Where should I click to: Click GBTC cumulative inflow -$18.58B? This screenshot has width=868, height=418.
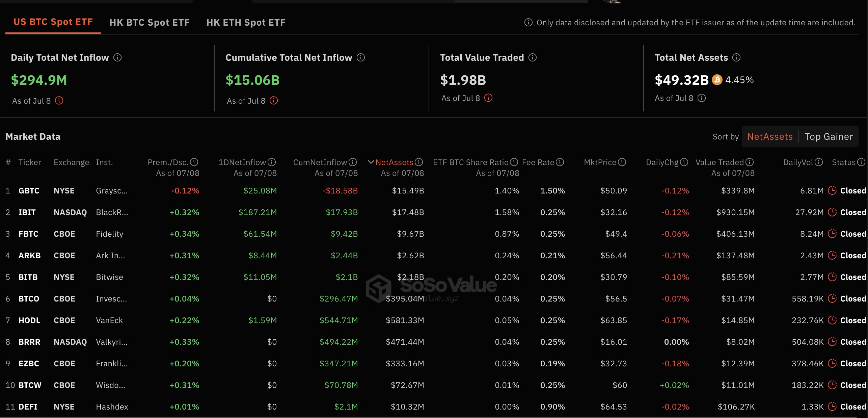340,190
